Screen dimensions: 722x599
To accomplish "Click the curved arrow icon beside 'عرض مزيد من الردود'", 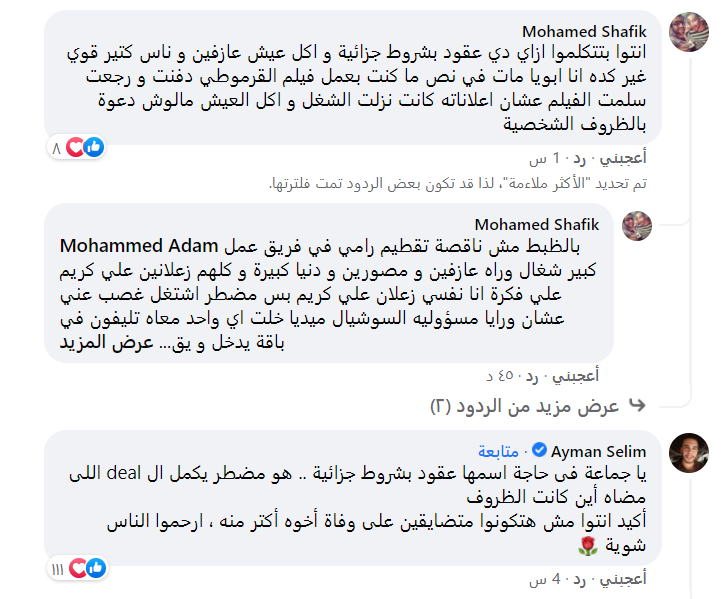I will click(x=636, y=407).
